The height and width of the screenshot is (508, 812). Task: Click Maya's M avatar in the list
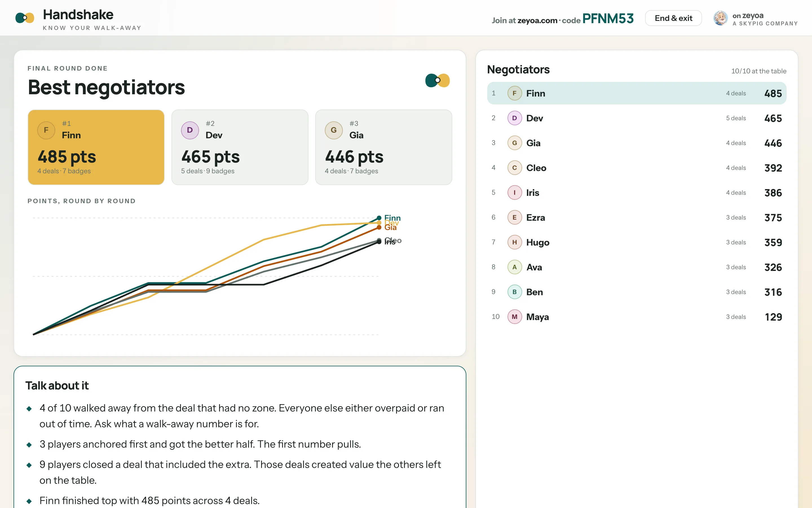[514, 317]
